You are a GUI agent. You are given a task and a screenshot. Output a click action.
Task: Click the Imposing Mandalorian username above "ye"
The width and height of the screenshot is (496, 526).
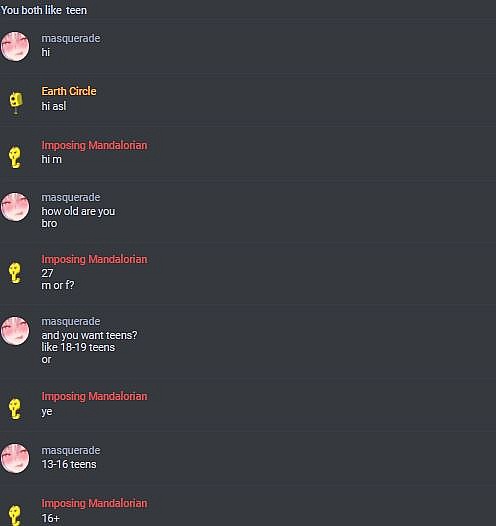(94, 397)
